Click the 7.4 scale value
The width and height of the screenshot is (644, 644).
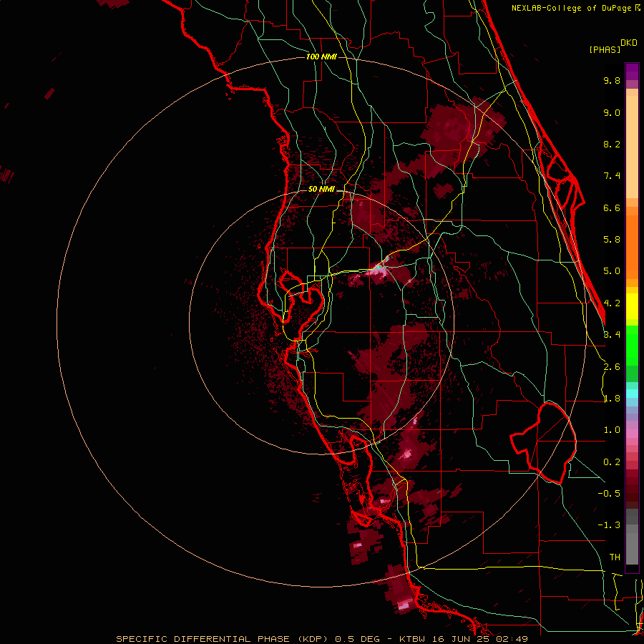tap(612, 176)
